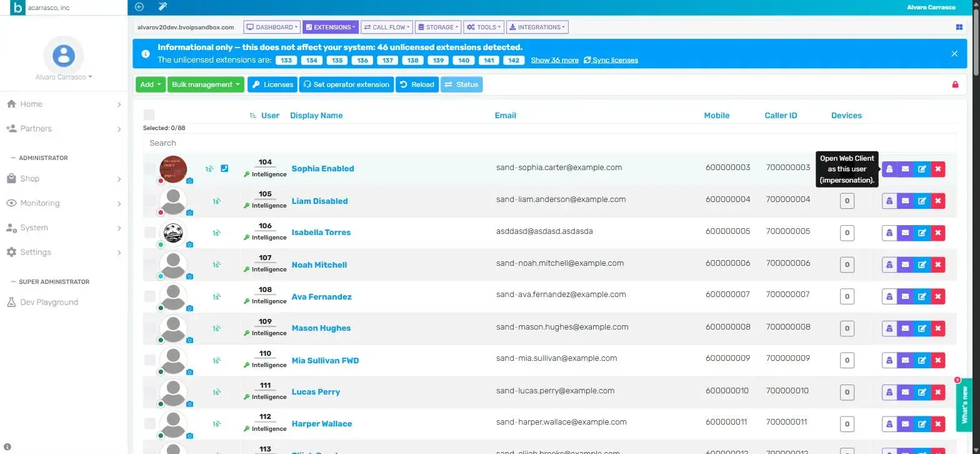Edit the Liam Disabled extension

pos(921,201)
